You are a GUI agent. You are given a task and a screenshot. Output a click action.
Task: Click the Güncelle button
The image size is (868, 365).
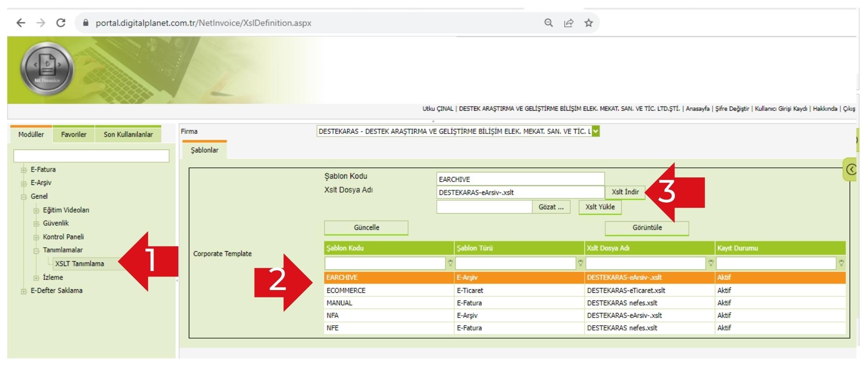click(x=366, y=228)
